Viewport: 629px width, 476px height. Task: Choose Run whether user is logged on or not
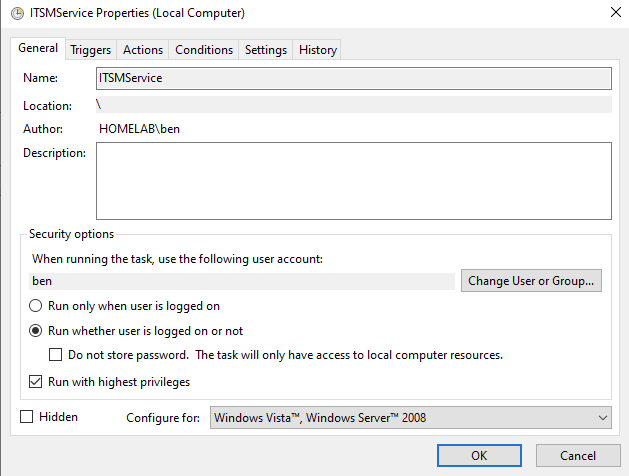tap(35, 331)
